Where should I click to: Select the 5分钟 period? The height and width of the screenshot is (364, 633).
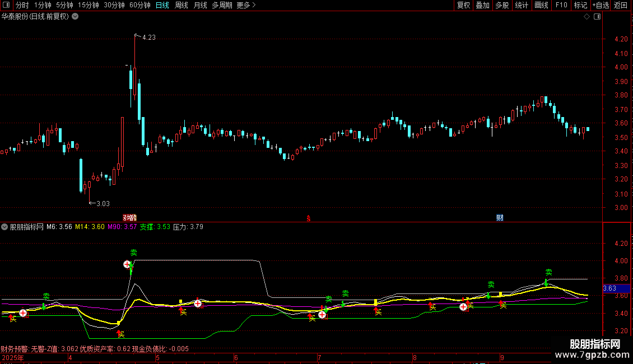(64, 5)
